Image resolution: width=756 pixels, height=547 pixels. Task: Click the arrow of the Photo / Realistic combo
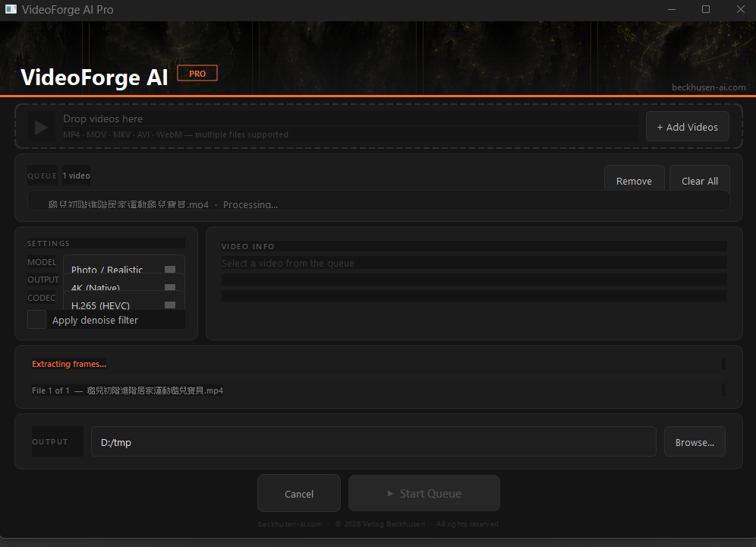[170, 270]
